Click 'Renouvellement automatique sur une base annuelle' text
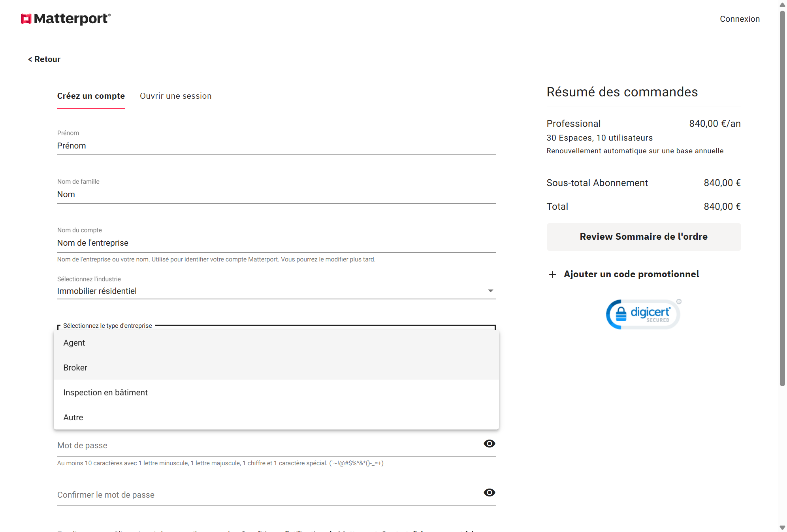The image size is (787, 532). pos(635,151)
